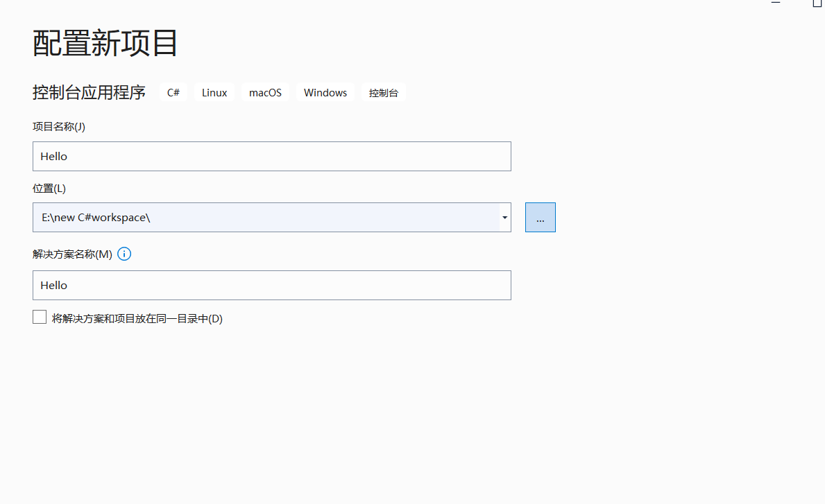Enable placing solution and project in same directory
Screen dimensions: 825x504
40,317
